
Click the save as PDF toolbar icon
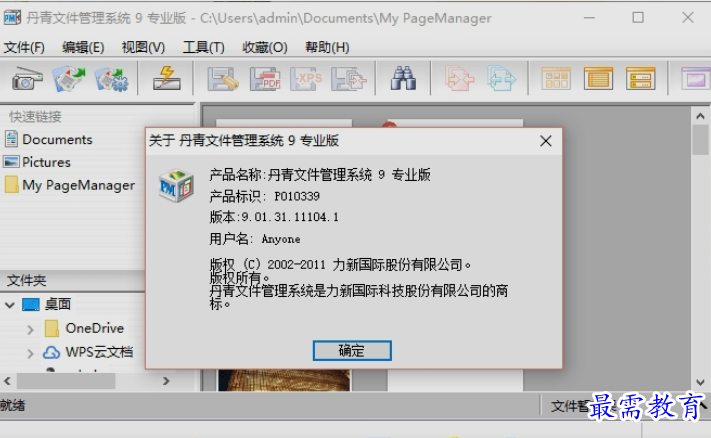265,79
